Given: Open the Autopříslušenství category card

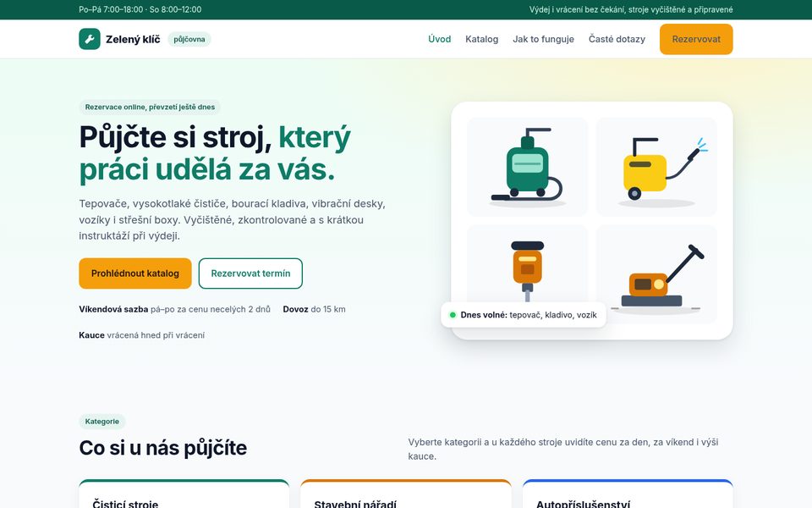Looking at the screenshot, I should click(x=628, y=494).
